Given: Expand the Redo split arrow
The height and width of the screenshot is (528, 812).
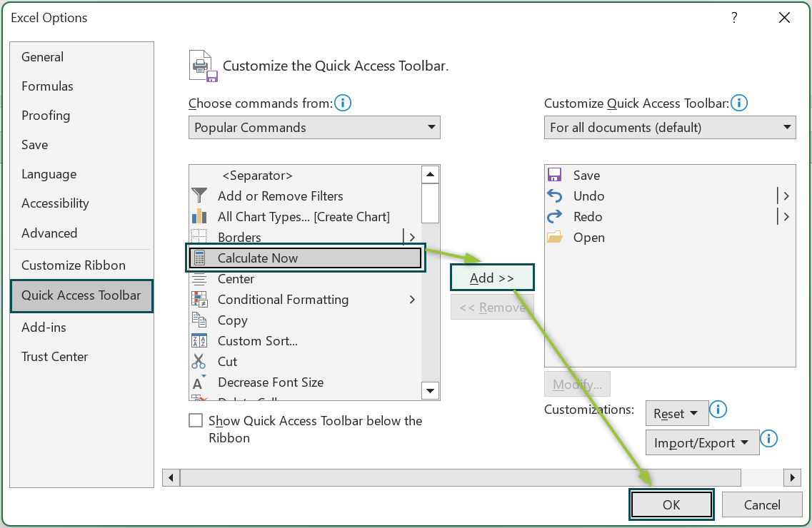Looking at the screenshot, I should click(786, 216).
